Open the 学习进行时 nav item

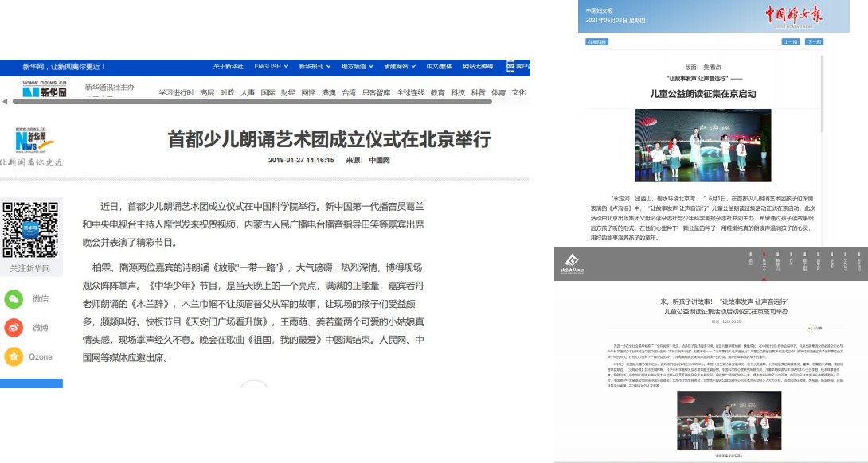tap(176, 92)
